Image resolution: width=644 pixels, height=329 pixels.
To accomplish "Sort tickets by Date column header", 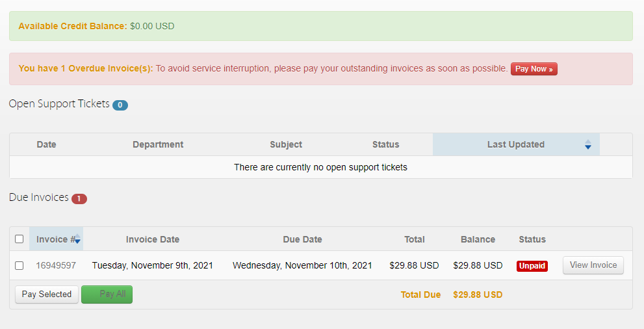I will [46, 144].
